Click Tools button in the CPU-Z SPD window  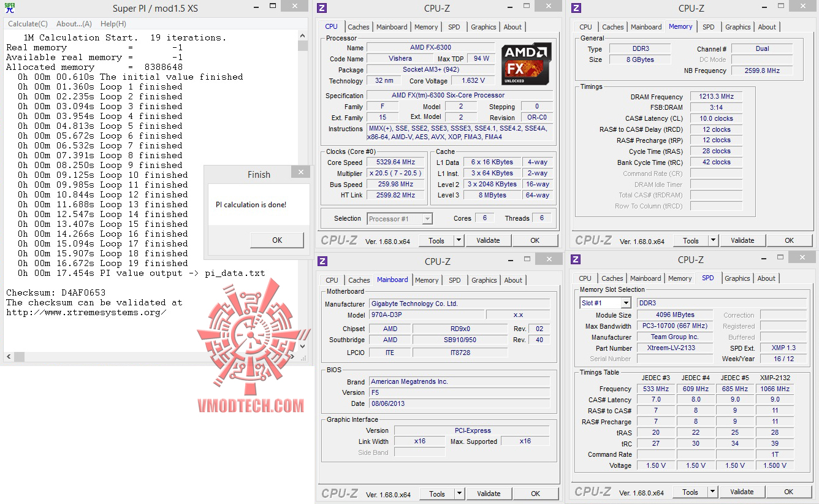click(690, 492)
